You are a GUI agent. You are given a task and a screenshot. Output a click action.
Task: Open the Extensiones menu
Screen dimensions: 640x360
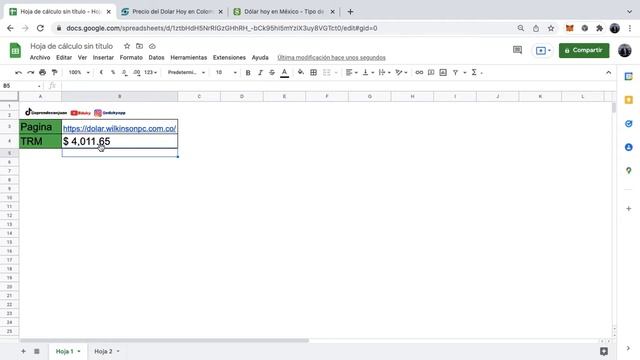(229, 58)
